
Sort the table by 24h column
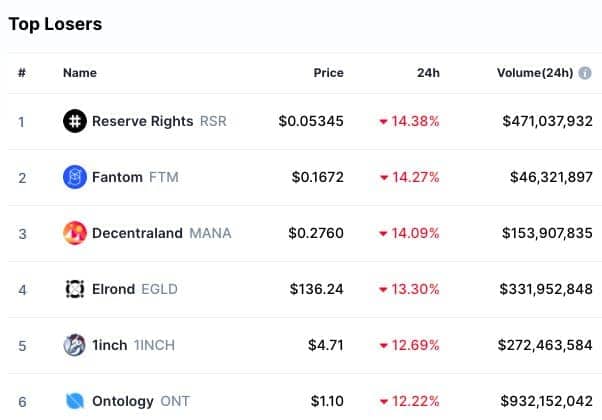(x=428, y=73)
